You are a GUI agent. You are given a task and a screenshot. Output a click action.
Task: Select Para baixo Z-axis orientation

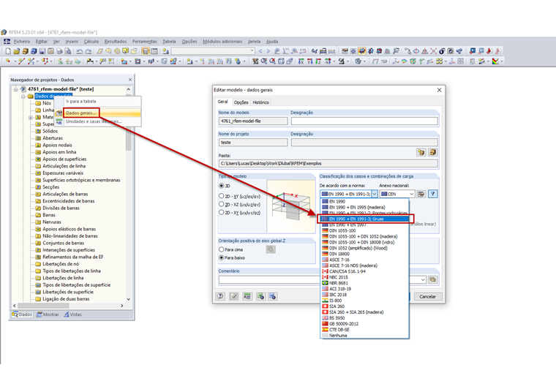pyautogui.click(x=221, y=257)
